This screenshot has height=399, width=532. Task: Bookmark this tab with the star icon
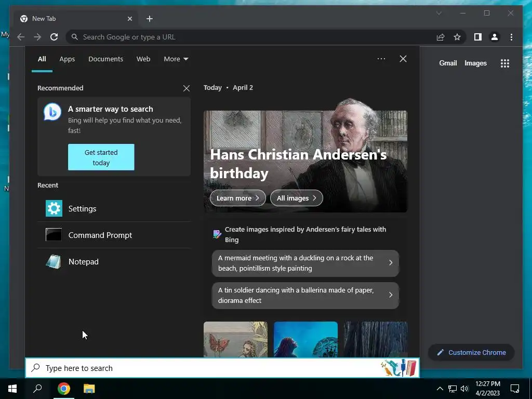[457, 37]
